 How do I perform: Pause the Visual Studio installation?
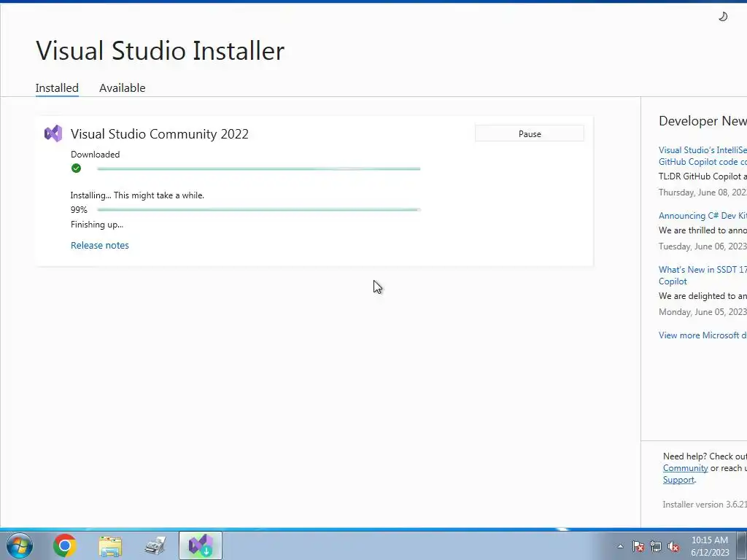pyautogui.click(x=530, y=134)
